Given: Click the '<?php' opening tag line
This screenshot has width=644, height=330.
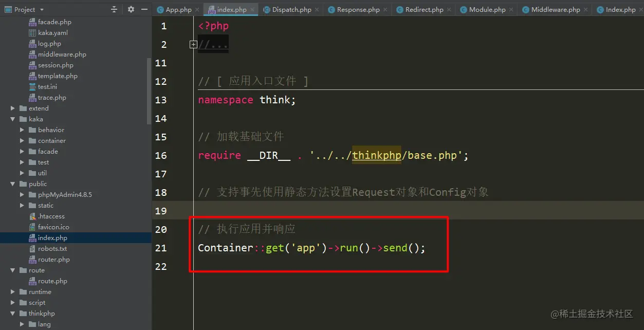Looking at the screenshot, I should (x=213, y=26).
